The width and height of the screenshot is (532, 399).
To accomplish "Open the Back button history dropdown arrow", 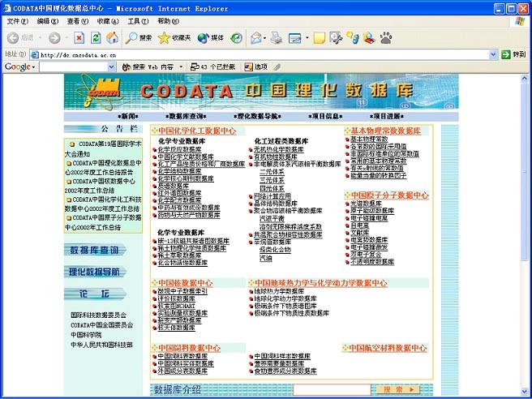I will coord(40,37).
